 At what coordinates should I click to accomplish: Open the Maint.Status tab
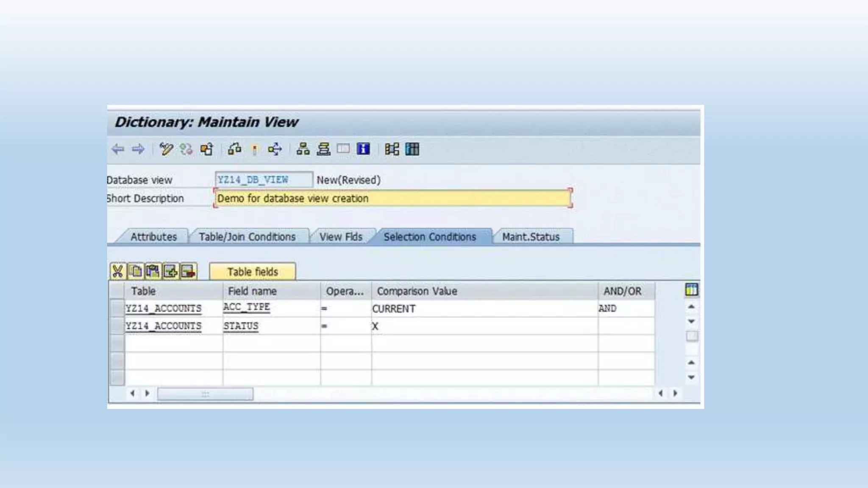pyautogui.click(x=531, y=237)
